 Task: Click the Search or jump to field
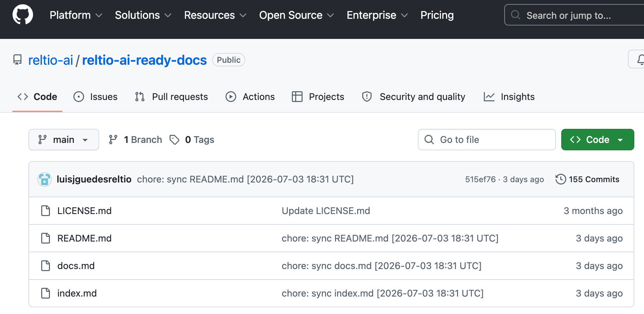pos(574,15)
